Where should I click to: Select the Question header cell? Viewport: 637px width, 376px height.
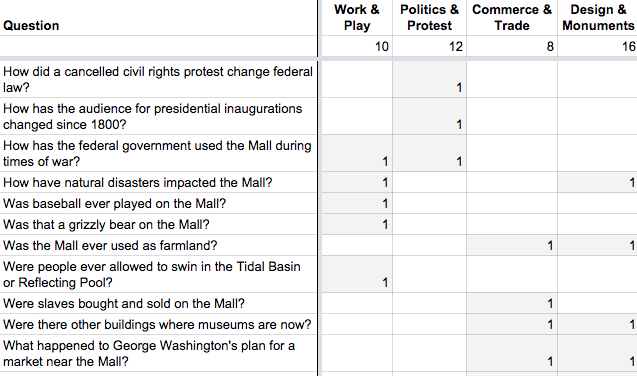point(158,18)
